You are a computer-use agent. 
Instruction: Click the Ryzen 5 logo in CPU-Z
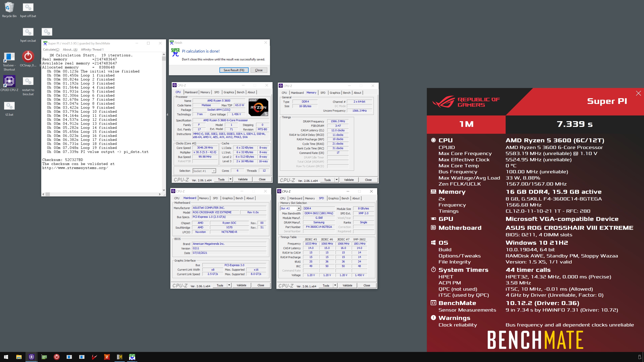coord(258,107)
